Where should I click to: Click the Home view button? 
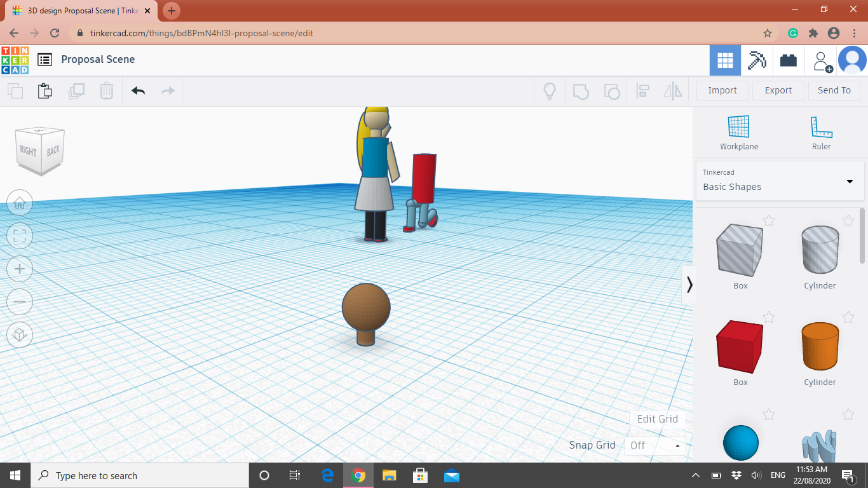click(20, 203)
